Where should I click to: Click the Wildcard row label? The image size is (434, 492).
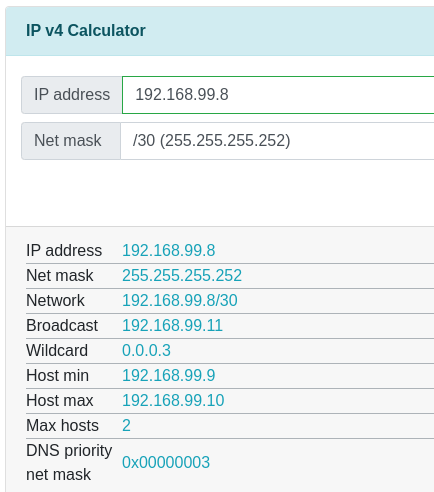click(x=57, y=350)
